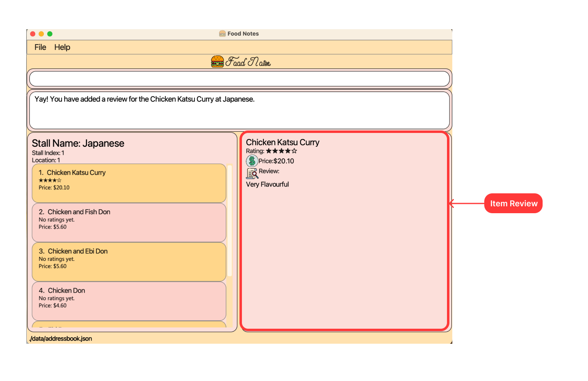Click the dollar price icon

click(x=252, y=161)
